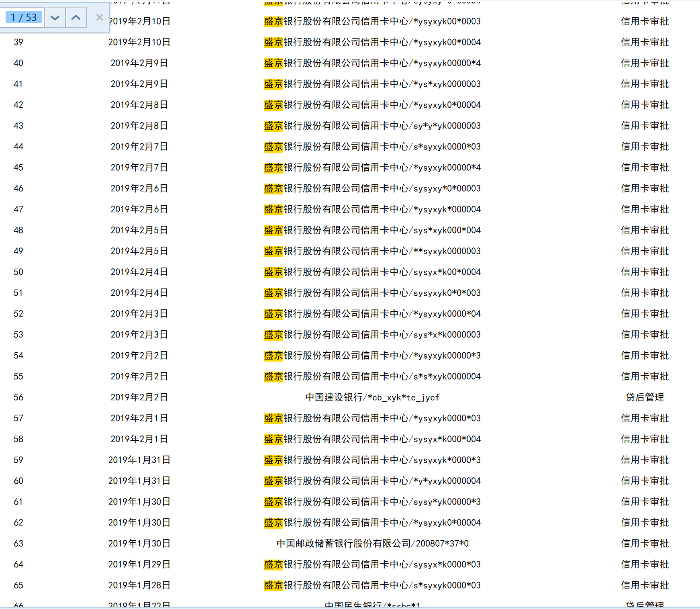Click the date in row 62
Image resolution: width=700 pixels, height=609 pixels.
click(139, 523)
